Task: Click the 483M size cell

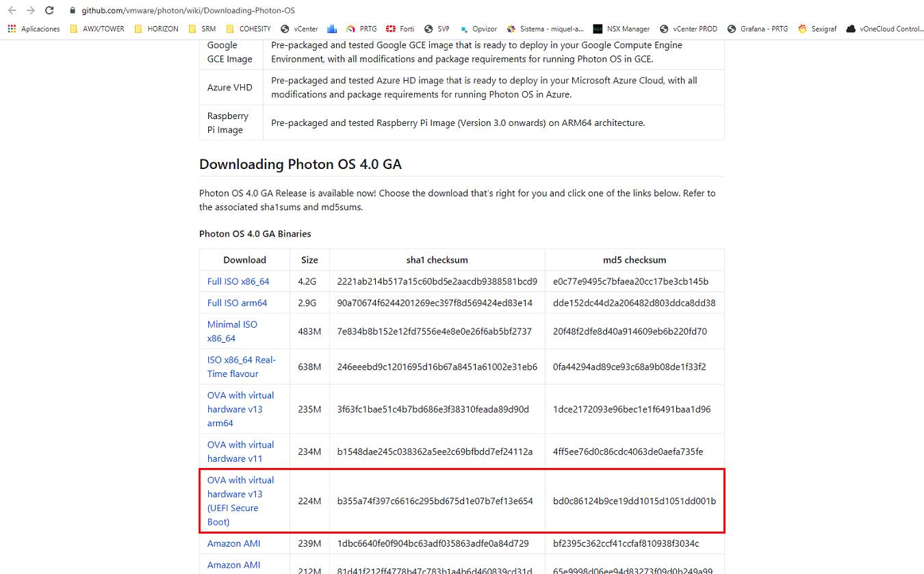Action: (309, 331)
